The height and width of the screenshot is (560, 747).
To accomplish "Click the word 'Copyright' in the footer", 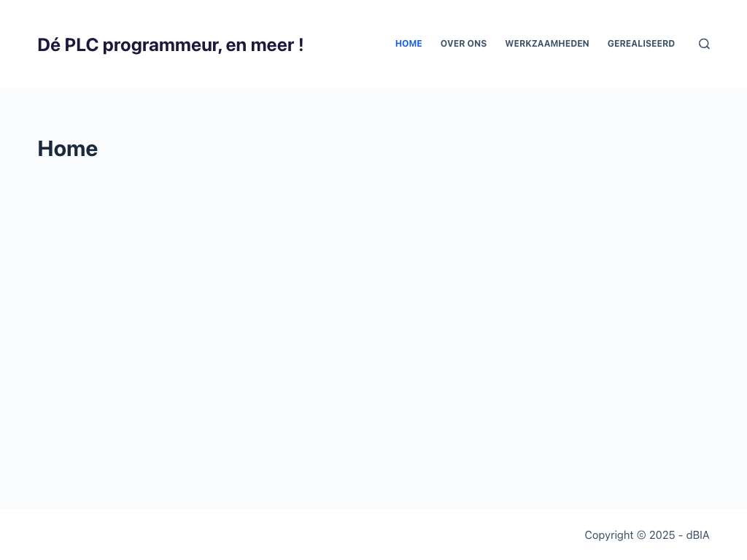I will click(609, 535).
